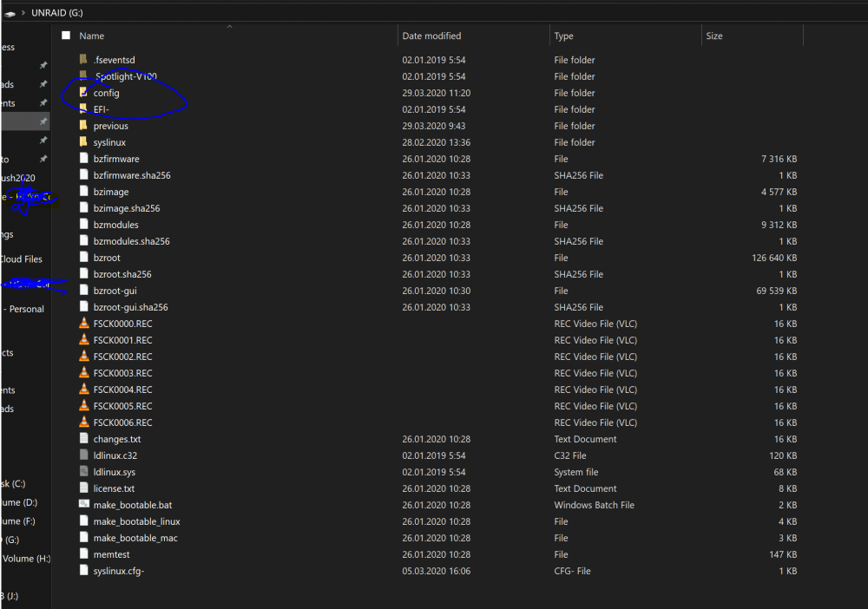Click VLC cone icon of FSCK0005.REC
868x609 pixels.
(83, 405)
